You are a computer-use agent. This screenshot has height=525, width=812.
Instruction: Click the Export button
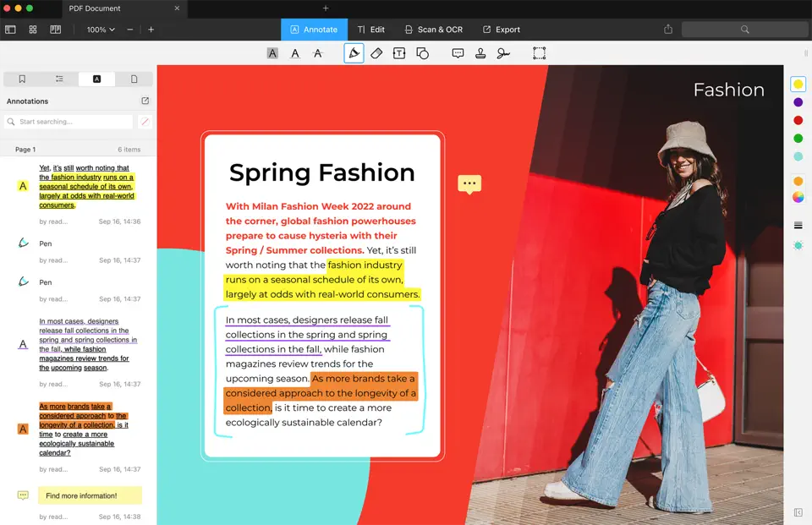tap(501, 30)
